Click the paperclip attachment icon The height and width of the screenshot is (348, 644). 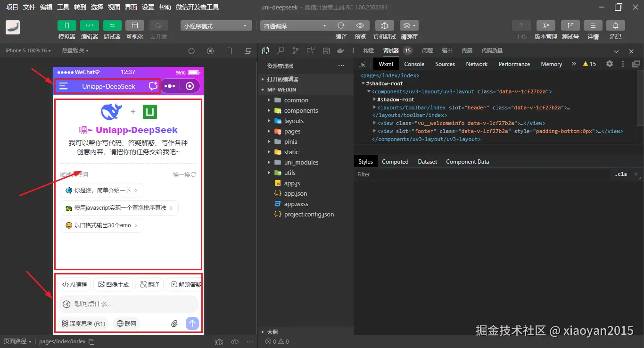point(174,323)
